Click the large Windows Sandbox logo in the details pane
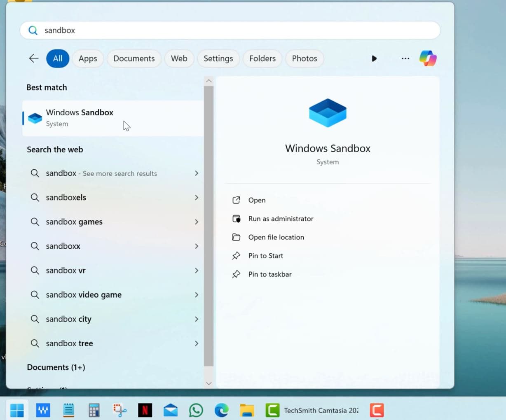This screenshot has width=506, height=420. 328,113
